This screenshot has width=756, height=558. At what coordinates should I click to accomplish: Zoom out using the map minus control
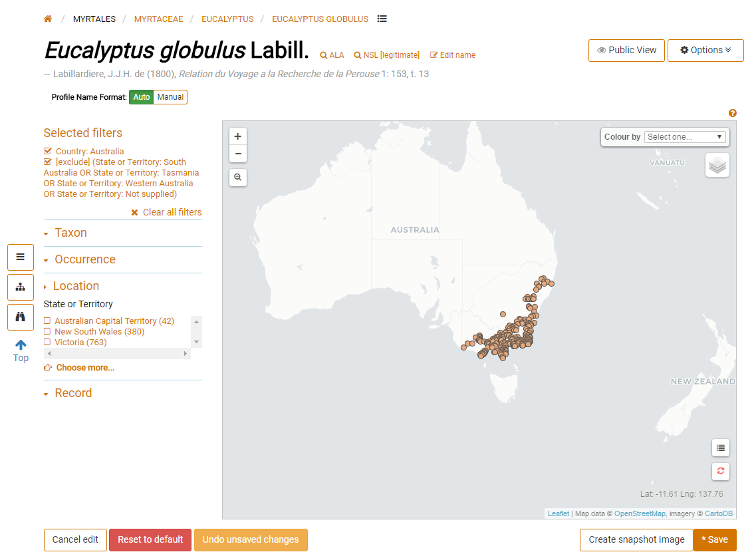point(237,154)
